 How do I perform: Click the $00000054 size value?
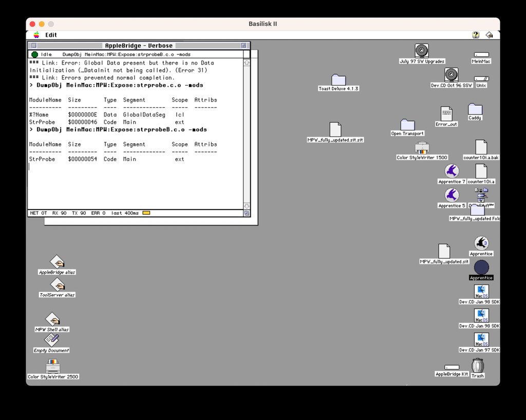pyautogui.click(x=83, y=159)
